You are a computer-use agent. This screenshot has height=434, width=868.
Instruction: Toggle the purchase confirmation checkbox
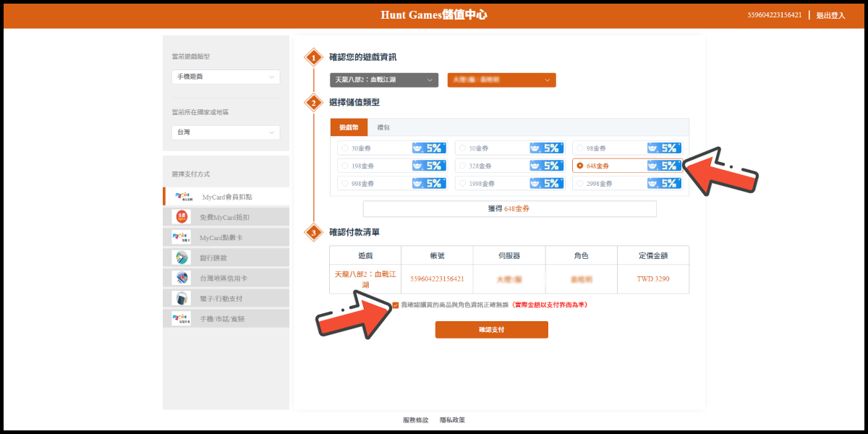point(396,305)
